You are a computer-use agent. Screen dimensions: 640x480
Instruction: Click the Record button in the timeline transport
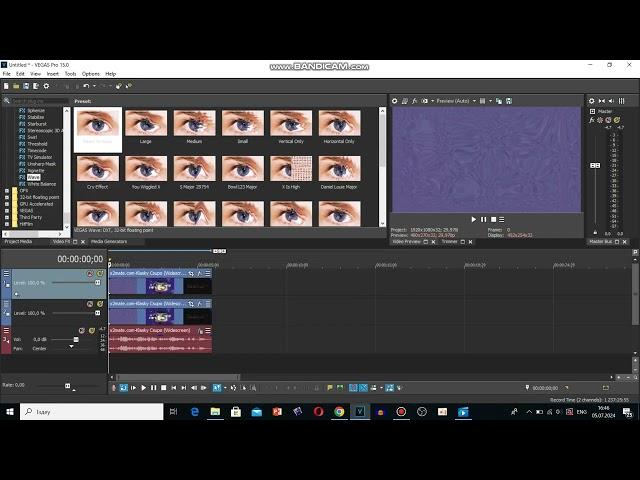point(114,388)
